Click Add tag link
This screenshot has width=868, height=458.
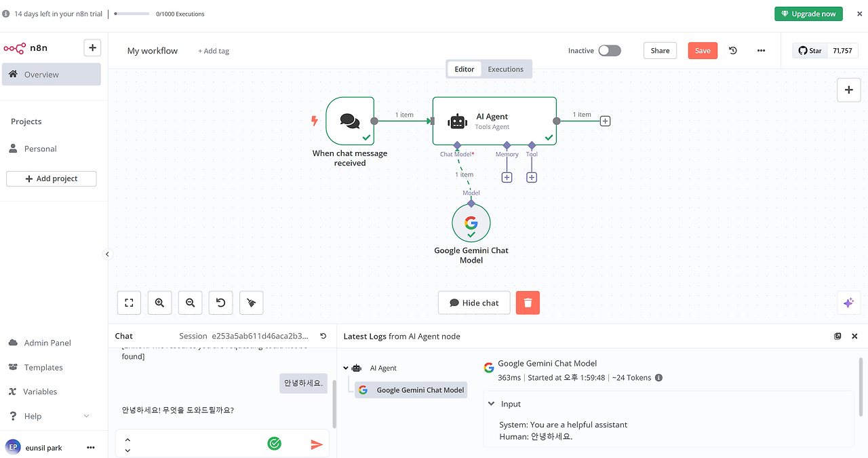214,51
